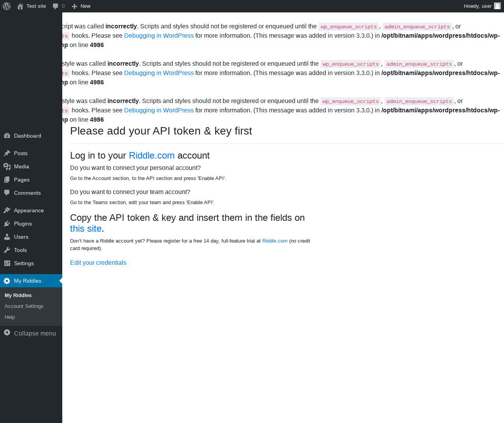The image size is (504, 423).
Task: Click the Posts pushpin icon
Action: coord(7,153)
